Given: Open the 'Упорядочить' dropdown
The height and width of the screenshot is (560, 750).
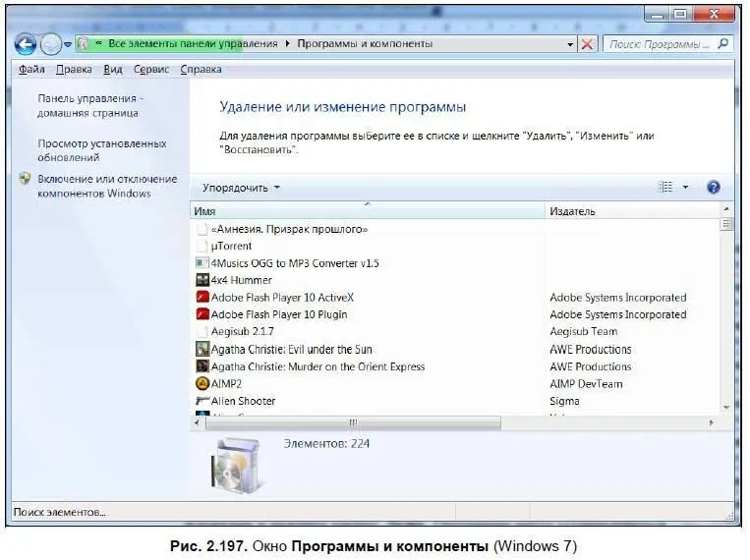Looking at the screenshot, I should pyautogui.click(x=241, y=188).
